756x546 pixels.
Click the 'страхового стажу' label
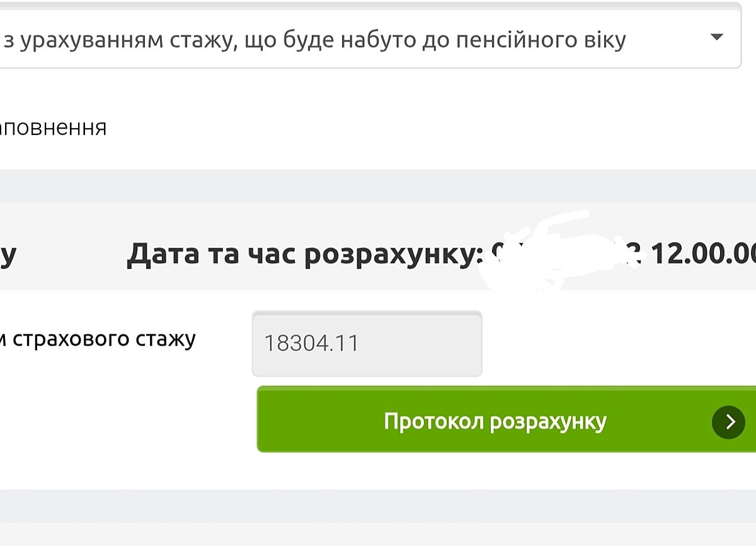click(x=104, y=339)
